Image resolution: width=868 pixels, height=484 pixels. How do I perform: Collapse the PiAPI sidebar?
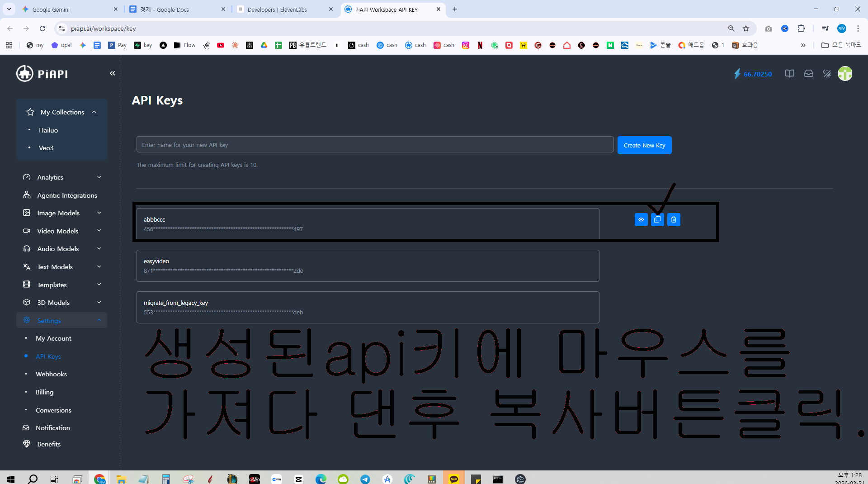pyautogui.click(x=112, y=73)
